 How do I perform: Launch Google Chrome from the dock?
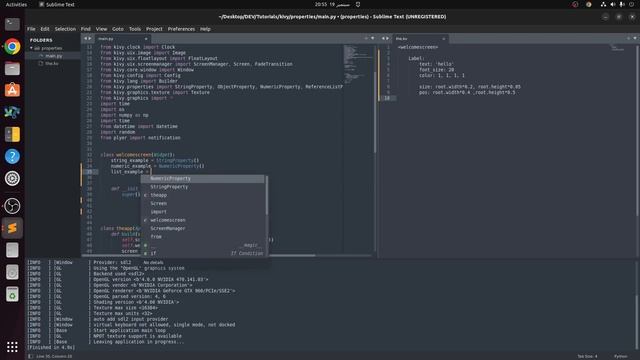[12, 47]
